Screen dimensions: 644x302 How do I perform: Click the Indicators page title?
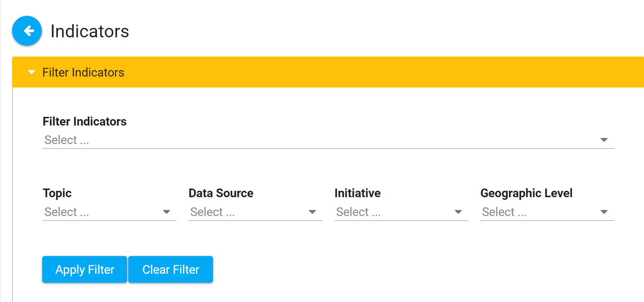pyautogui.click(x=90, y=31)
